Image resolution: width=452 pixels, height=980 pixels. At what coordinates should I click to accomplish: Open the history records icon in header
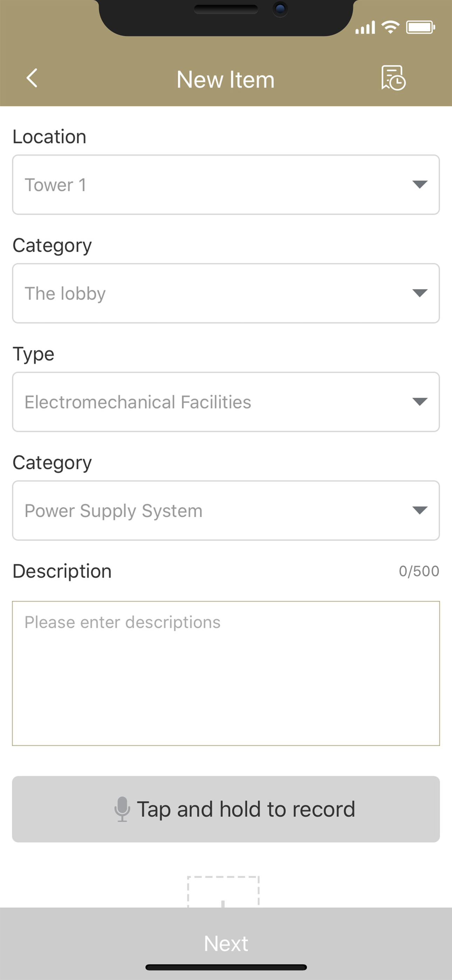393,78
